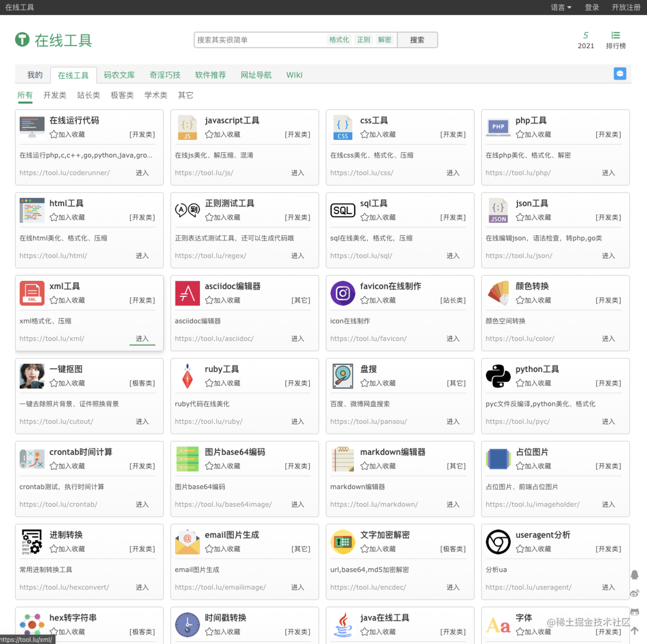
Task: Click the 登录 login link
Action: pos(592,7)
